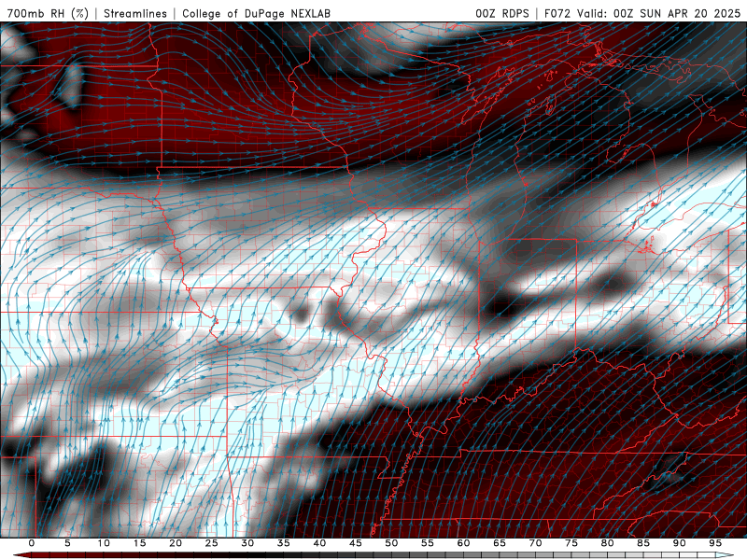The width and height of the screenshot is (747, 560).
Task: Click the '5' color scale label
Action: click(67, 543)
